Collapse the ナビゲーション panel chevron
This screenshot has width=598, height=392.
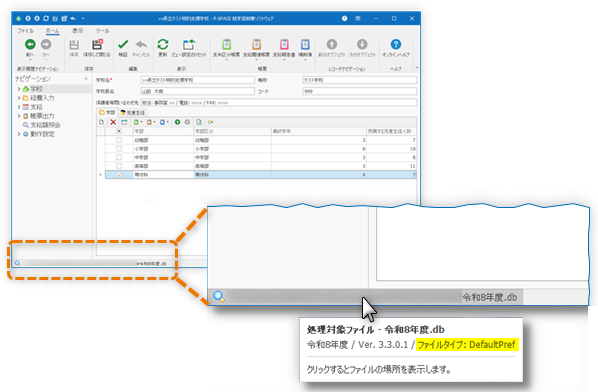86,79
